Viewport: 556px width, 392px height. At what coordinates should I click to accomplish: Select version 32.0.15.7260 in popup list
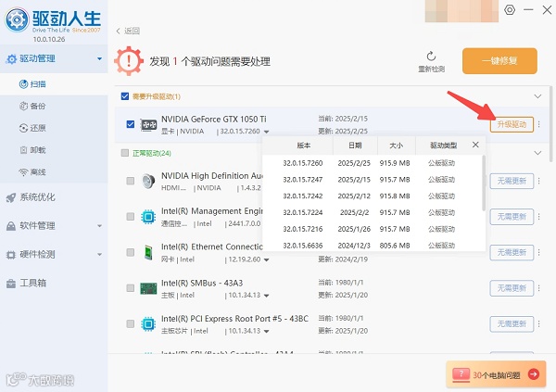tap(373, 163)
